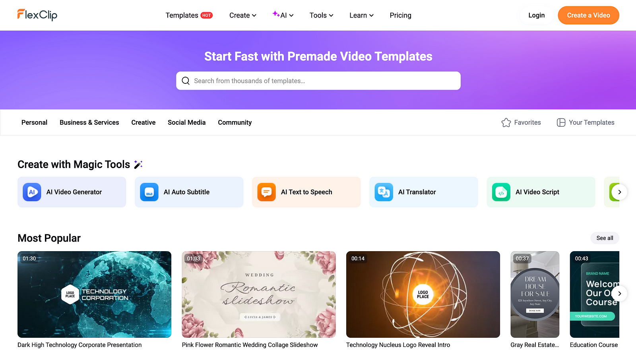Viewport: 636px width, 364px height.
Task: Click the search magnifier icon
Action: (186, 81)
